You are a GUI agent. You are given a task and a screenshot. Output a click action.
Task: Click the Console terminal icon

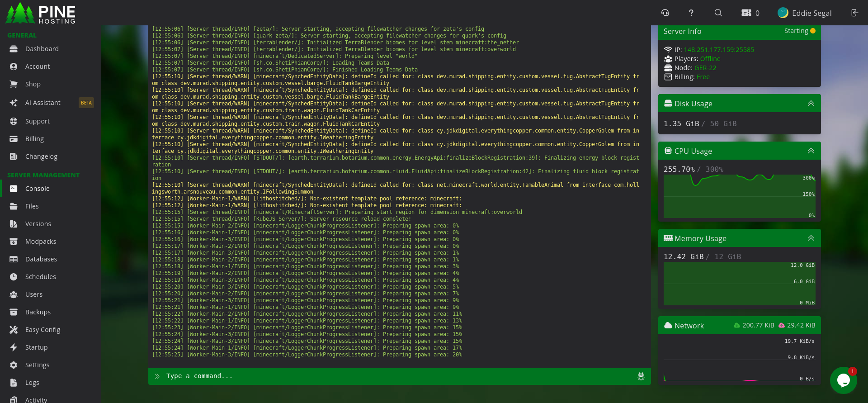pos(14,189)
